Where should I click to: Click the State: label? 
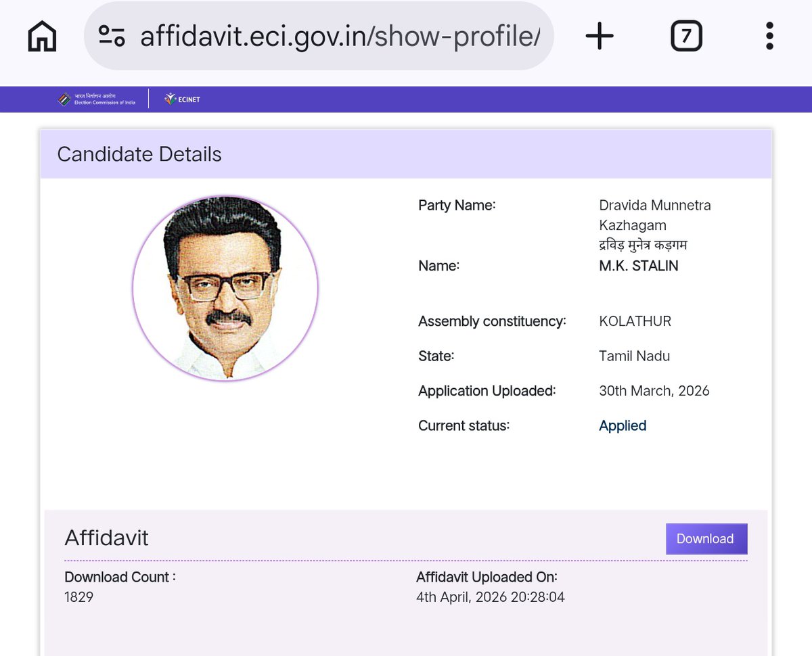tap(436, 356)
